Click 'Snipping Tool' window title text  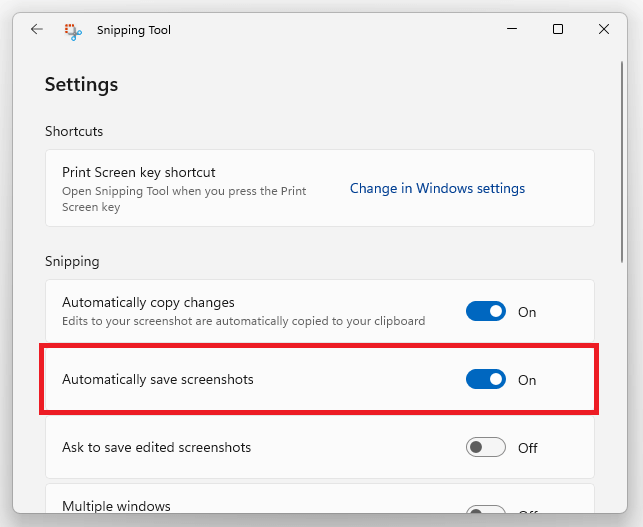click(134, 30)
